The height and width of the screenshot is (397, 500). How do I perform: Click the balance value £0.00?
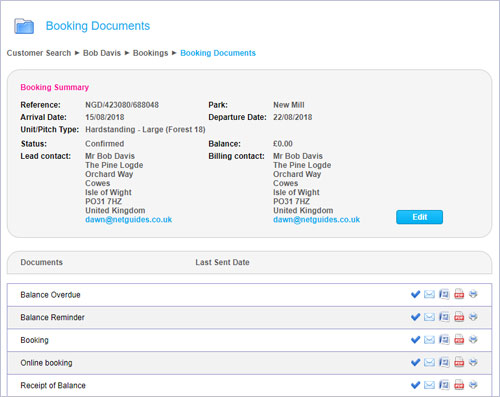tap(283, 144)
